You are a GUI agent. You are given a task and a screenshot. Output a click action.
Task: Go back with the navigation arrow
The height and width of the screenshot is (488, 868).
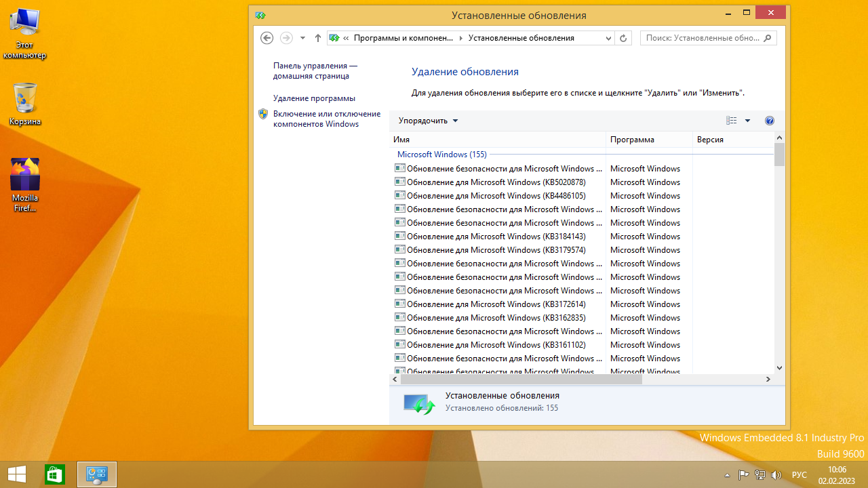(x=267, y=38)
